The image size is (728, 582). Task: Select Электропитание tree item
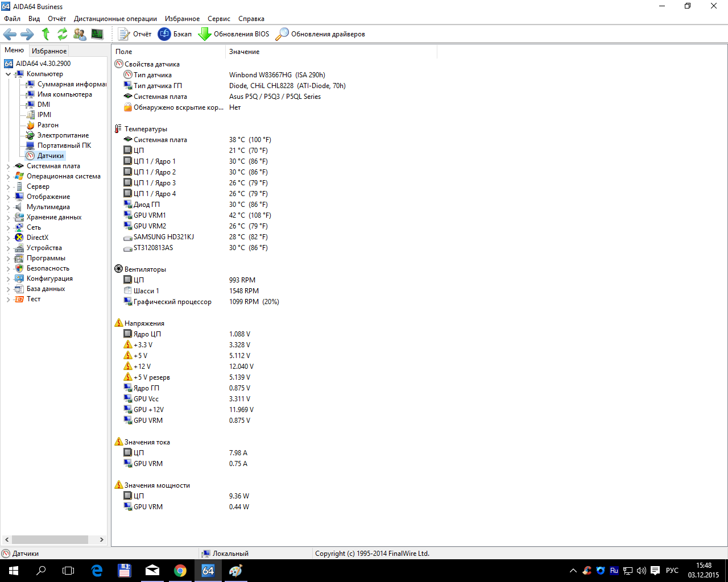coord(63,135)
